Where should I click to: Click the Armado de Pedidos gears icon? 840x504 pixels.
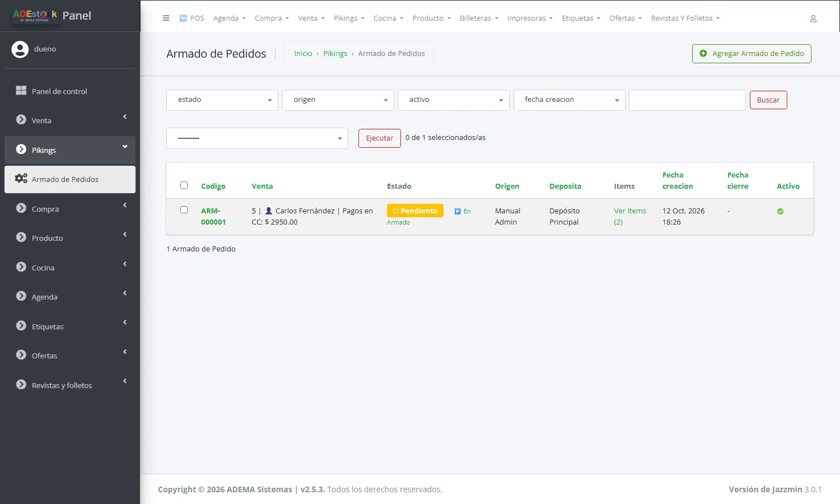point(21,179)
